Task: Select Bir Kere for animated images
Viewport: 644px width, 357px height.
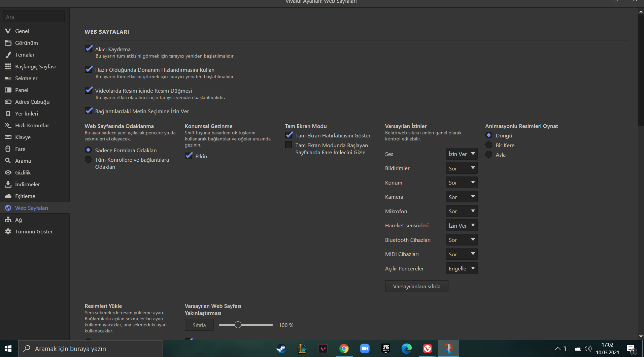Action: point(489,145)
